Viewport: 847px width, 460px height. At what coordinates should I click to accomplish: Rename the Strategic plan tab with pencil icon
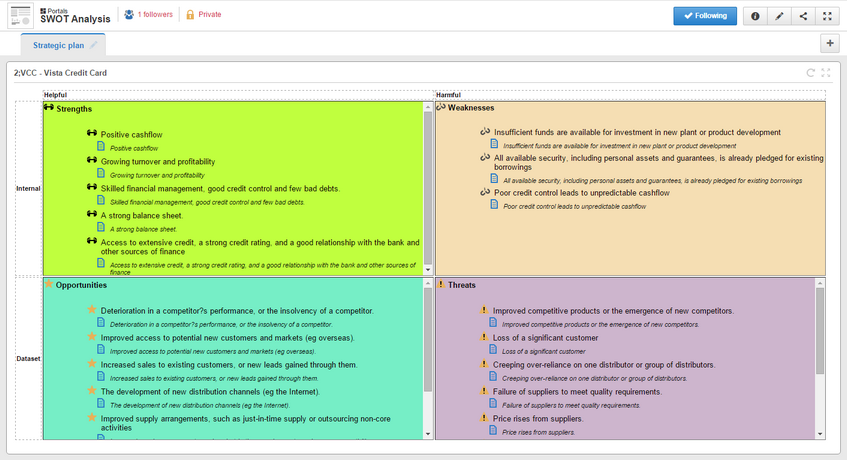tap(93, 45)
